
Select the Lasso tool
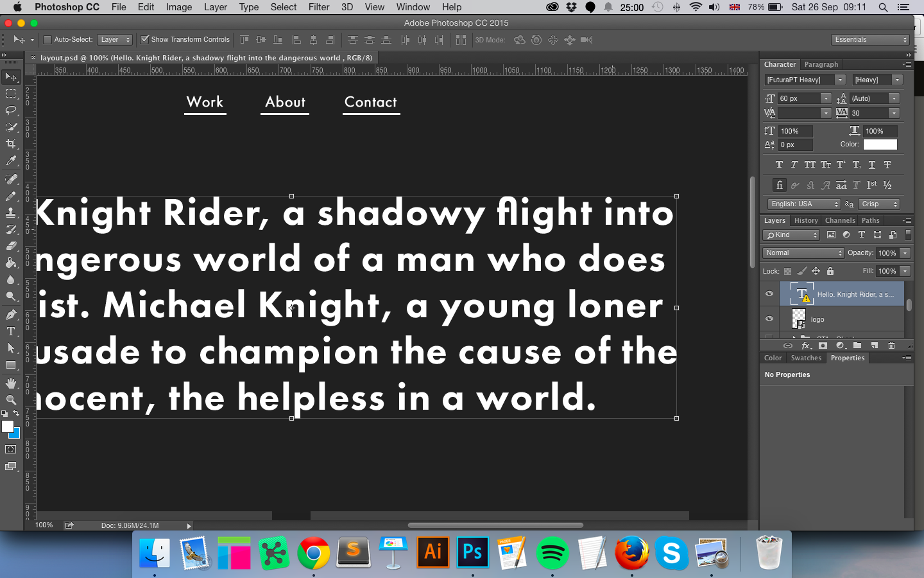tap(11, 110)
